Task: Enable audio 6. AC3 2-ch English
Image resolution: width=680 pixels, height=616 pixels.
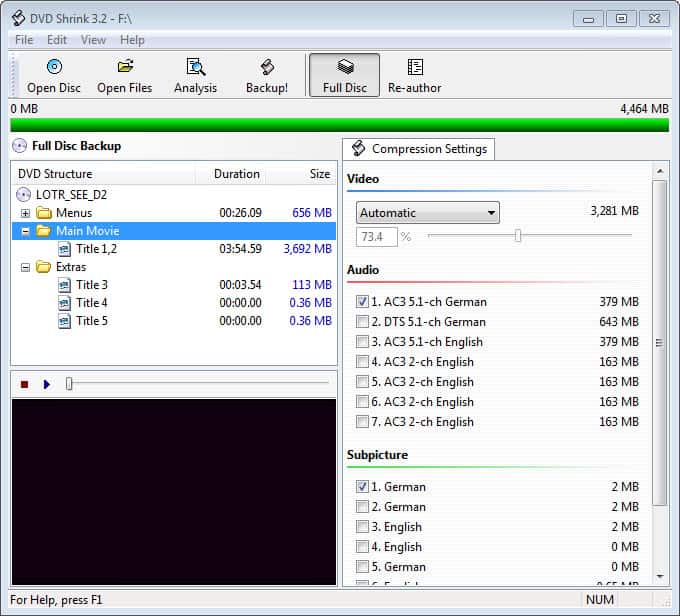Action: (362, 401)
